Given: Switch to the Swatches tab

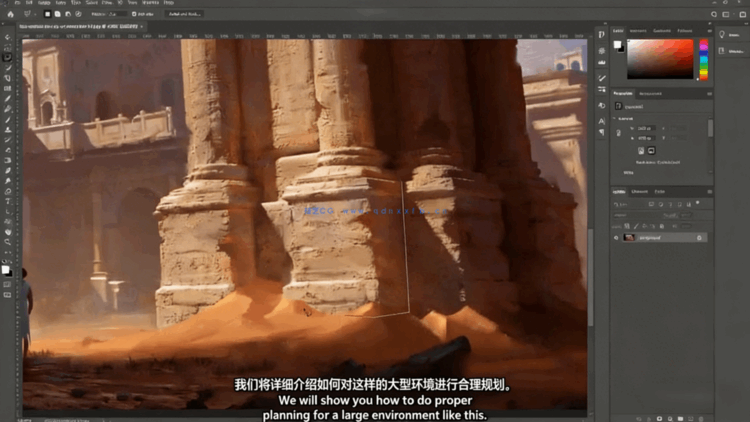Looking at the screenshot, I should coord(638,31).
